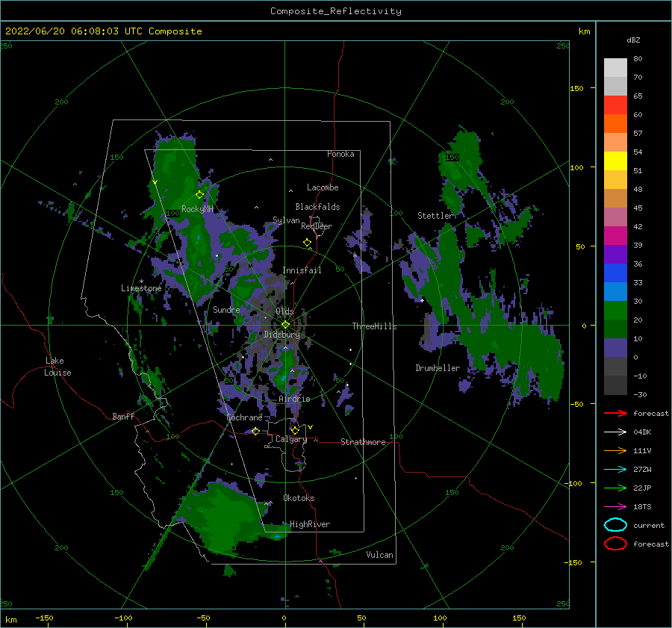Select the bright green 20-30 dBZ swatch

click(x=615, y=311)
